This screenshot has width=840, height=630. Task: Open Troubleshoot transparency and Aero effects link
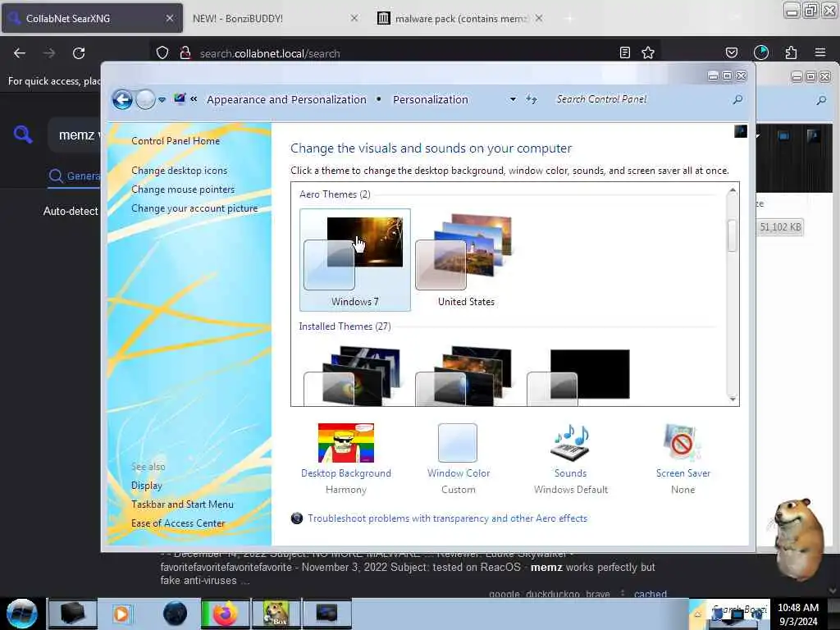point(447,518)
